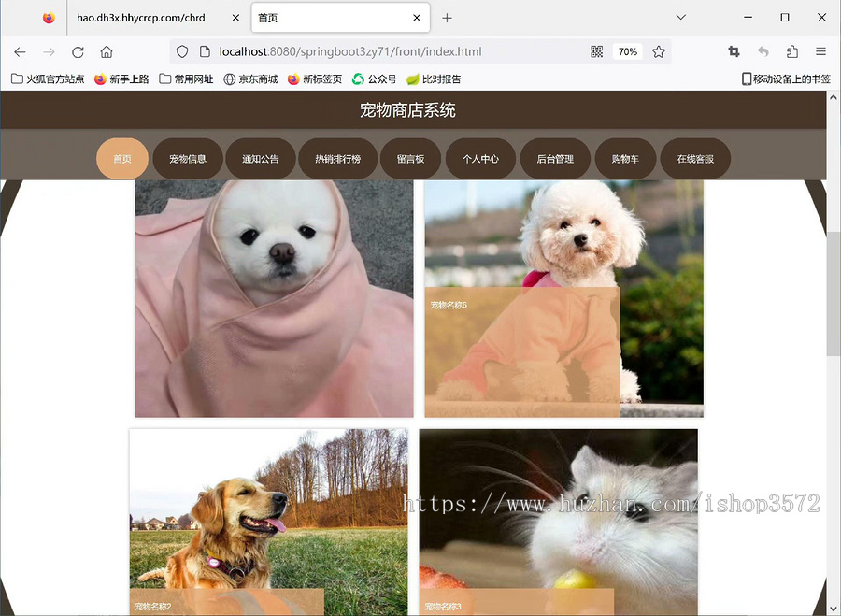841x616 pixels.
Task: Open the Firefox hamburger menu
Action: pos(820,51)
